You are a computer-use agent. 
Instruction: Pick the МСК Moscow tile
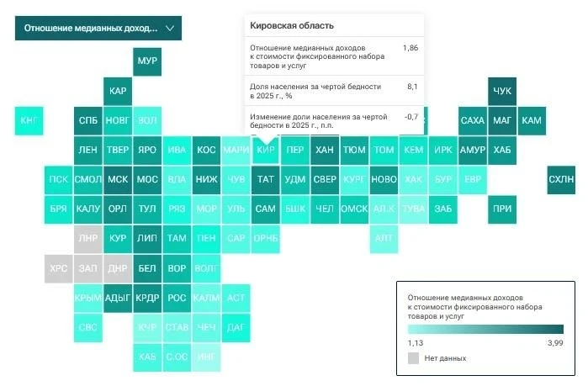(x=118, y=179)
